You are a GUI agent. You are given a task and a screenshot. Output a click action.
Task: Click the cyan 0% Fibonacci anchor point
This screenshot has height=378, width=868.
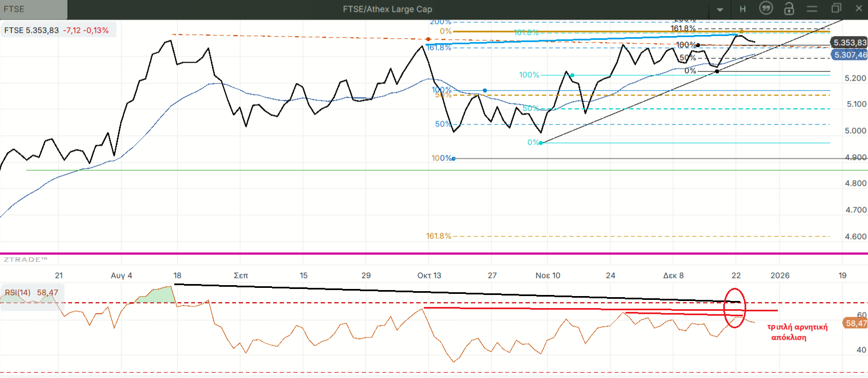pyautogui.click(x=541, y=143)
